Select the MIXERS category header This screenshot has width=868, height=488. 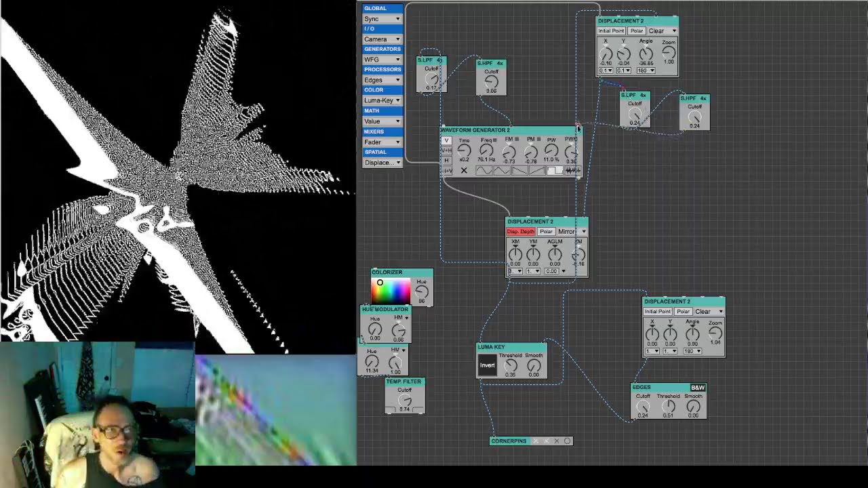click(x=382, y=131)
